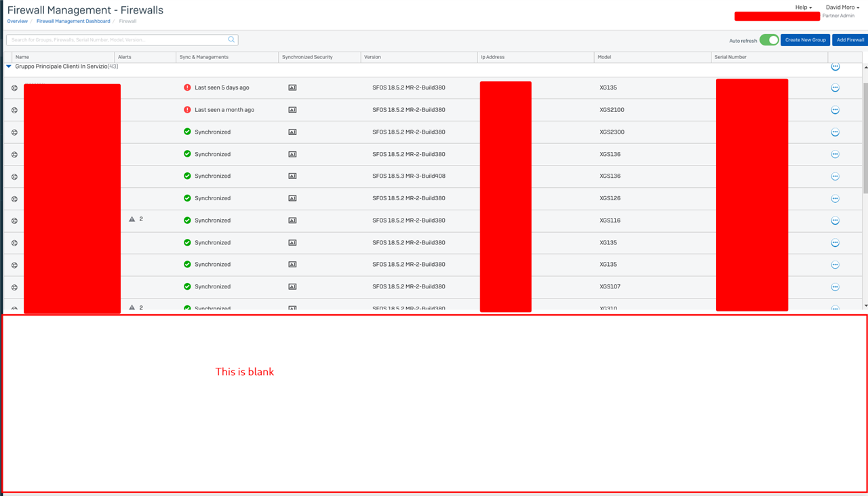
Task: Click alert count 2 in the XGS116 row
Action: coord(141,219)
